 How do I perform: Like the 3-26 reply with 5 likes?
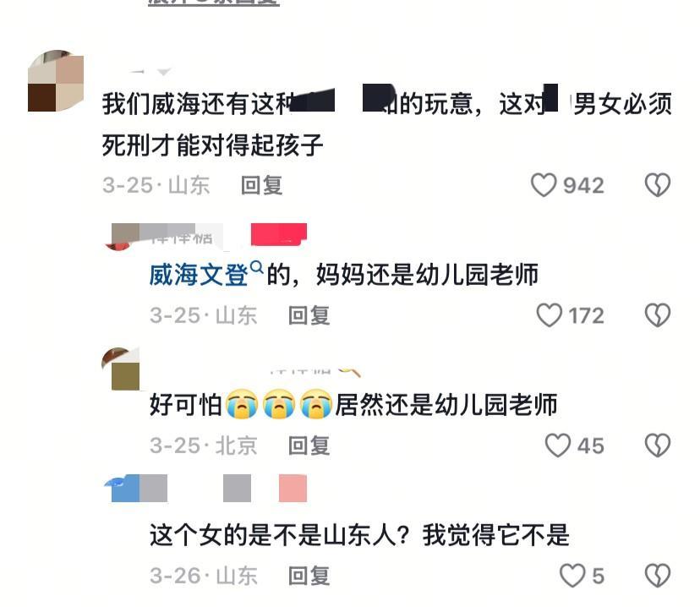point(572,576)
